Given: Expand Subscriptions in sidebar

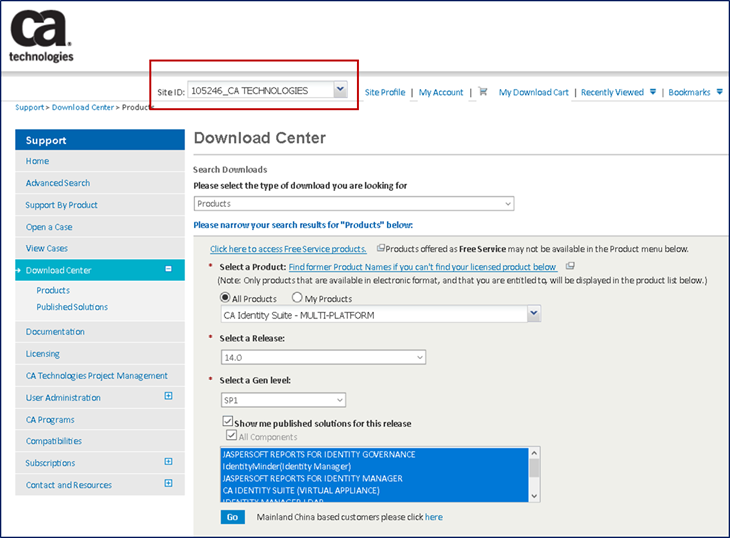Looking at the screenshot, I should [x=169, y=461].
